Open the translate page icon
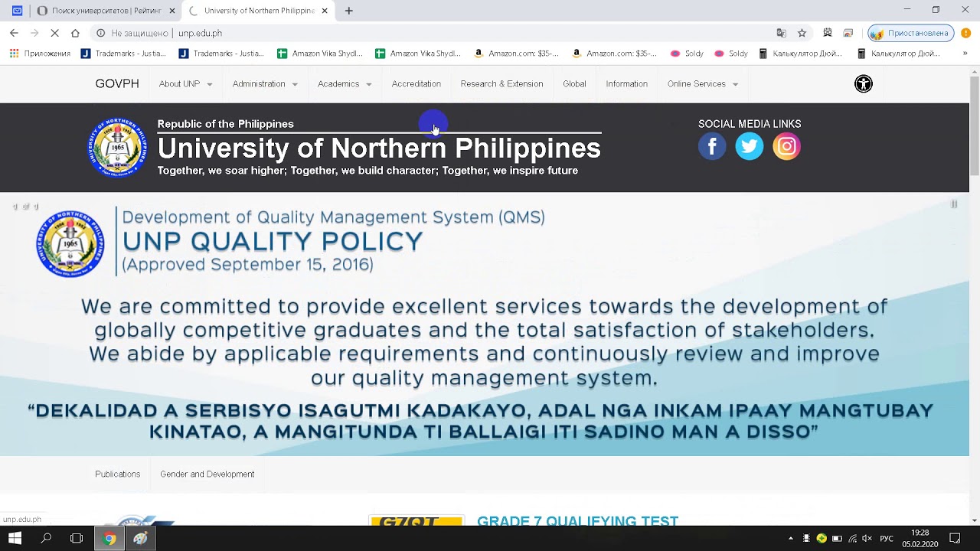 (x=781, y=33)
